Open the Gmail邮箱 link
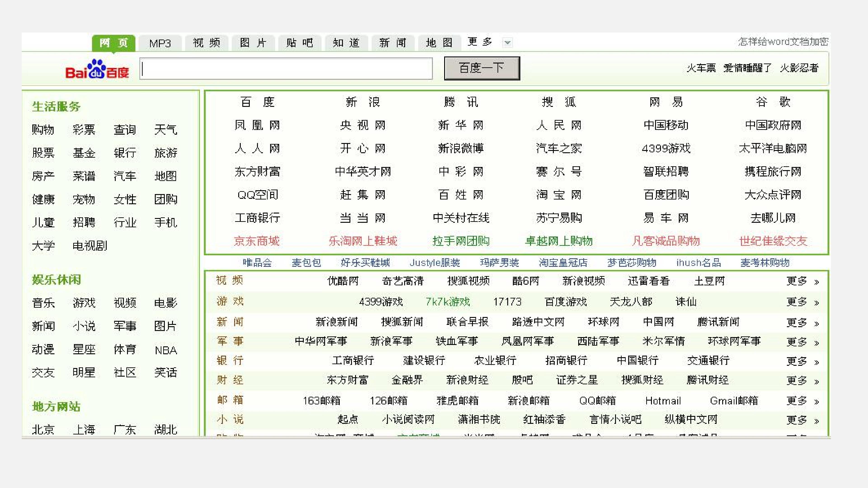Viewport: 868px width, 488px height. coord(734,401)
